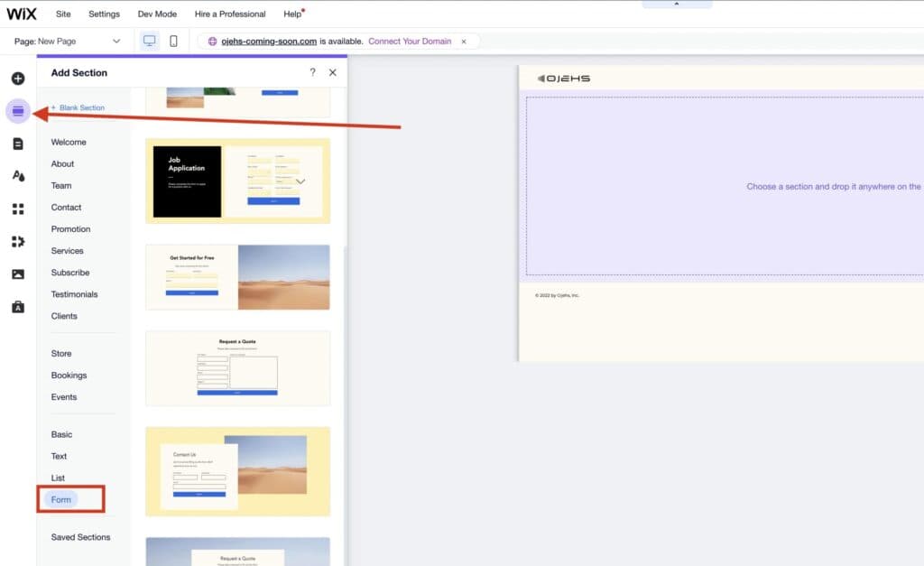Select the Contact section category
924x566 pixels.
click(66, 208)
